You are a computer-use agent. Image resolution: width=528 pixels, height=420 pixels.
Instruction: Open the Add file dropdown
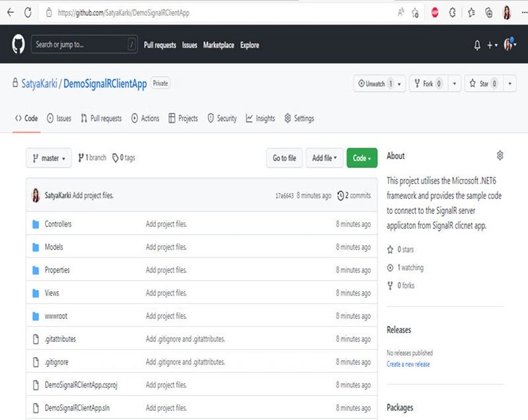(324, 158)
